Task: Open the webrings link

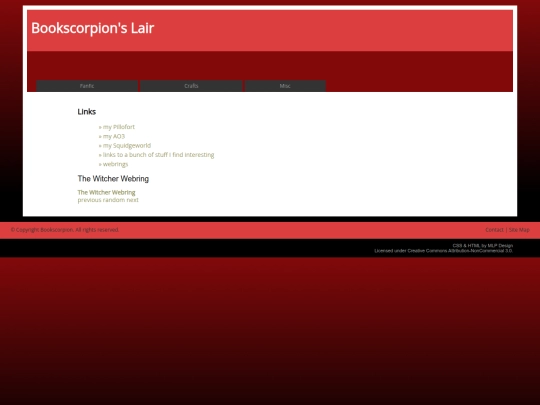Action: coord(115,164)
